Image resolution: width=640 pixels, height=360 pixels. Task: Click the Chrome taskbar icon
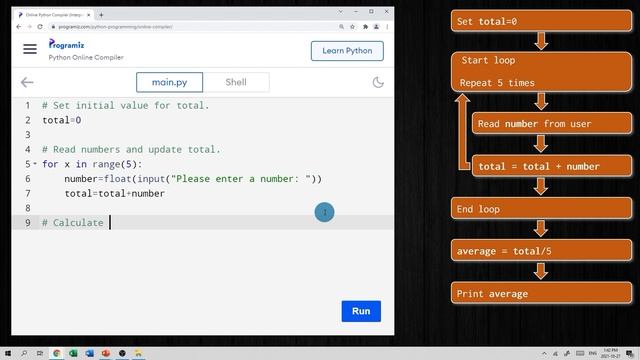click(57, 353)
